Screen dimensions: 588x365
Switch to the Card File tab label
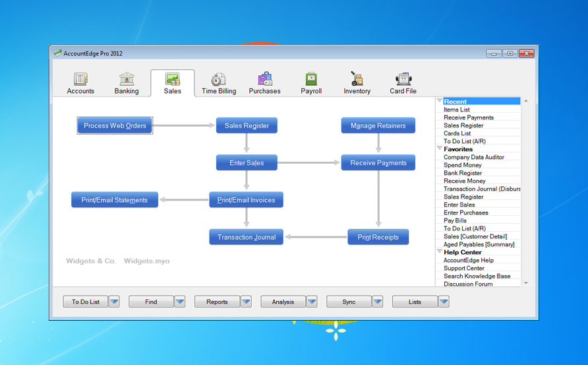403,91
